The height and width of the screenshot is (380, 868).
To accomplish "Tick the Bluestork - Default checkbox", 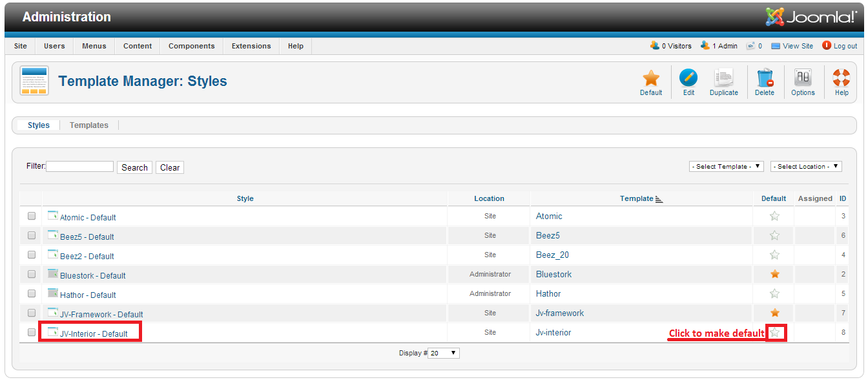I will click(32, 274).
